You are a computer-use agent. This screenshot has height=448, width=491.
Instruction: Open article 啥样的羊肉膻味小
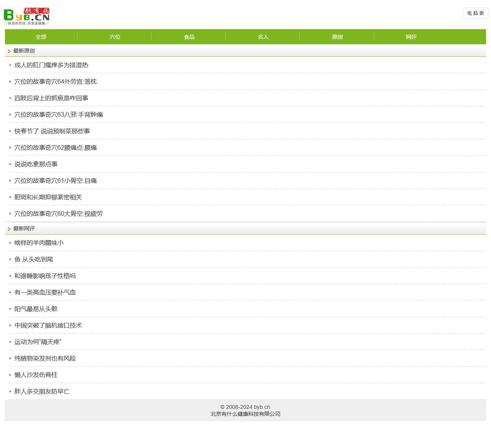click(39, 243)
